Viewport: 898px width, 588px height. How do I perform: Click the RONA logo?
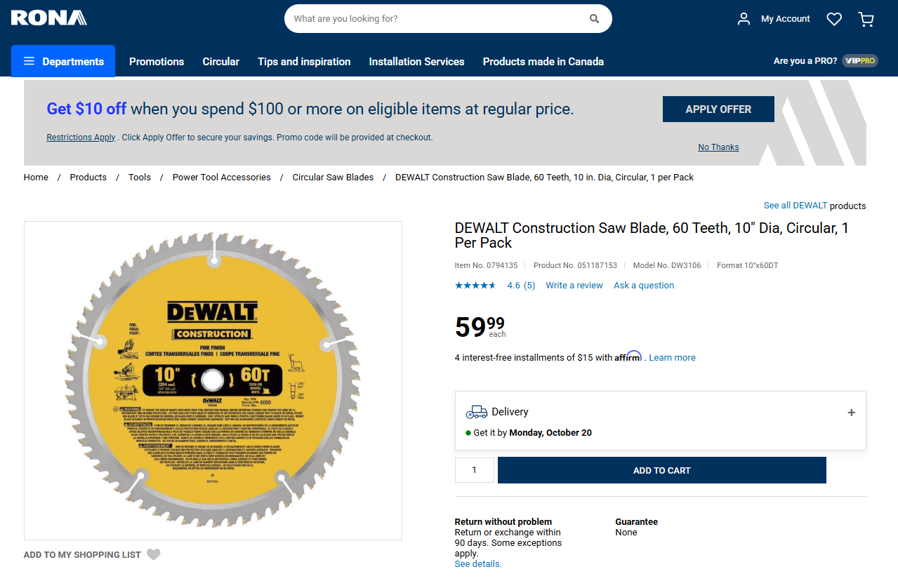click(48, 18)
